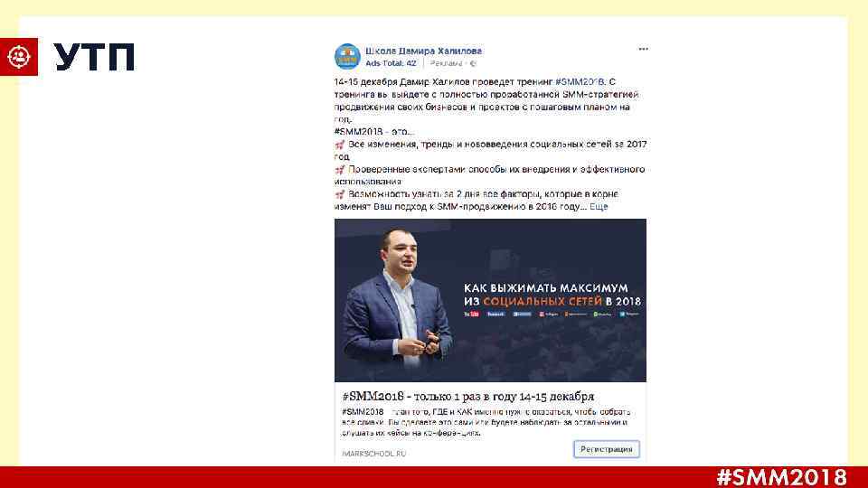Open the ad headline about 14-15 декабря
The height and width of the screenshot is (488, 868).
(x=467, y=397)
